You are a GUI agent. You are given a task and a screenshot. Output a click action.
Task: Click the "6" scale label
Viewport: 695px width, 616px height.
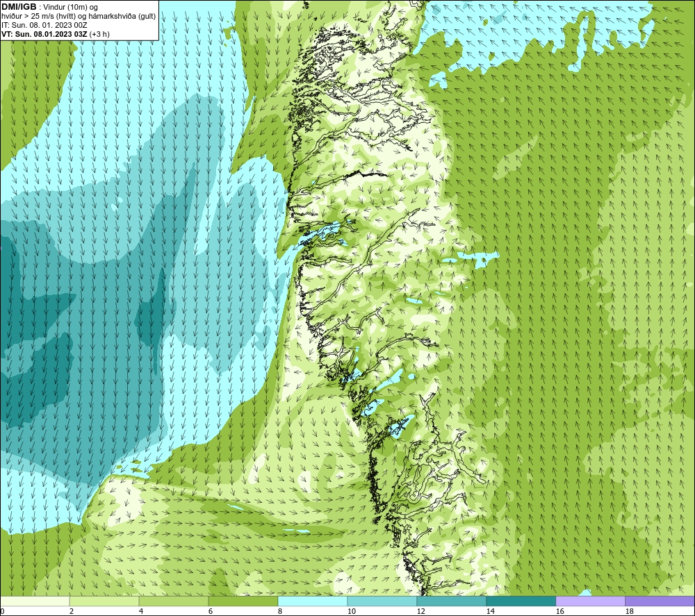[211, 612]
